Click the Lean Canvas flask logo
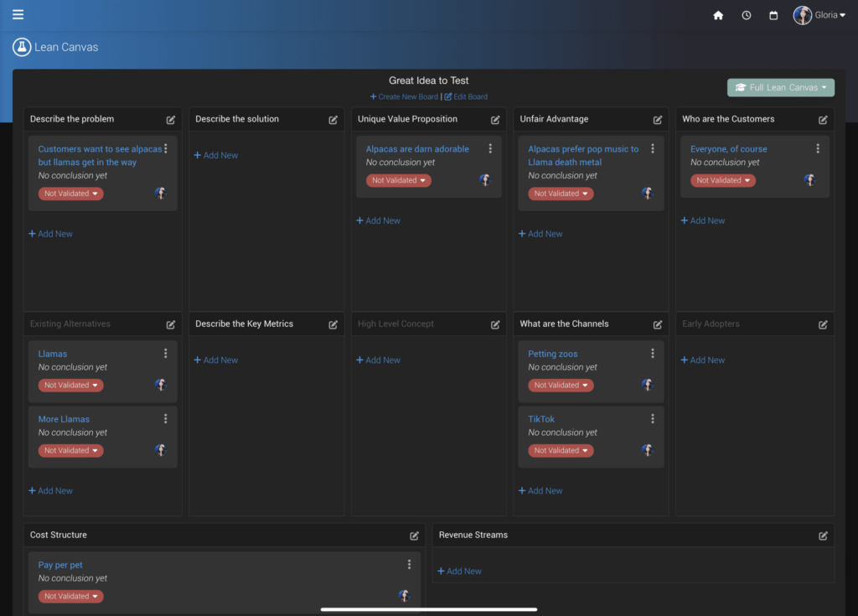The height and width of the screenshot is (616, 858). click(22, 47)
